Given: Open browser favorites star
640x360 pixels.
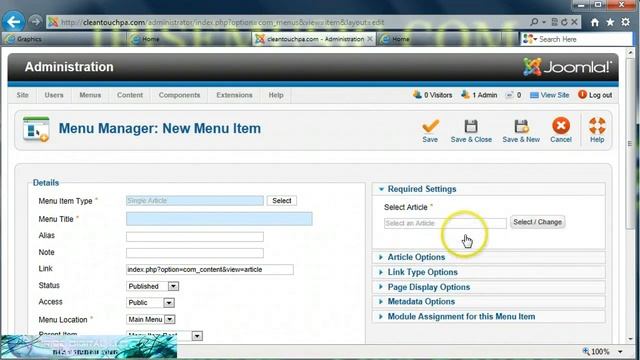Looking at the screenshot, I should coord(610,22).
